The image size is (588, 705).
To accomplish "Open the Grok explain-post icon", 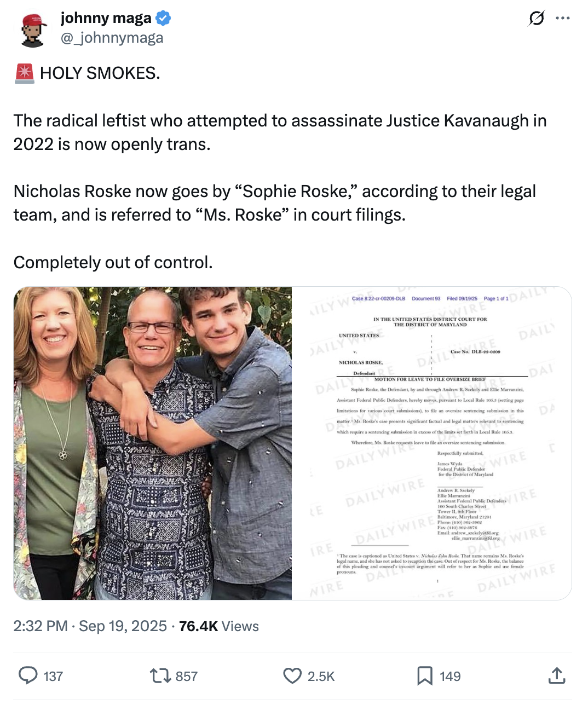I will (x=537, y=19).
